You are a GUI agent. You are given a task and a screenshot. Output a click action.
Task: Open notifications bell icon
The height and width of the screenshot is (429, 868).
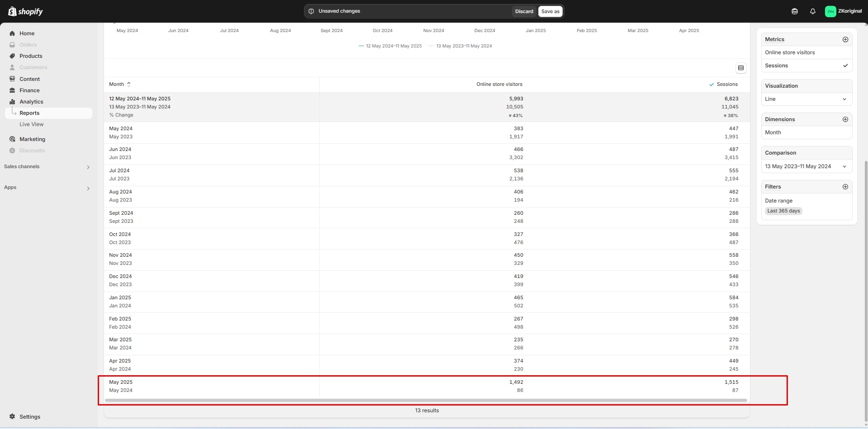[812, 11]
